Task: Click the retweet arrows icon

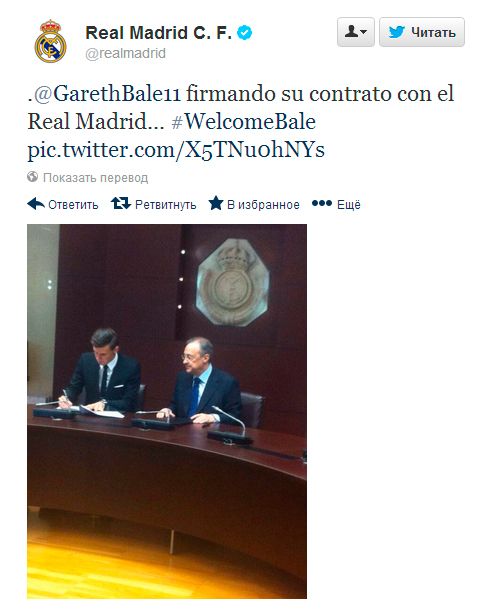Action: pos(121,203)
